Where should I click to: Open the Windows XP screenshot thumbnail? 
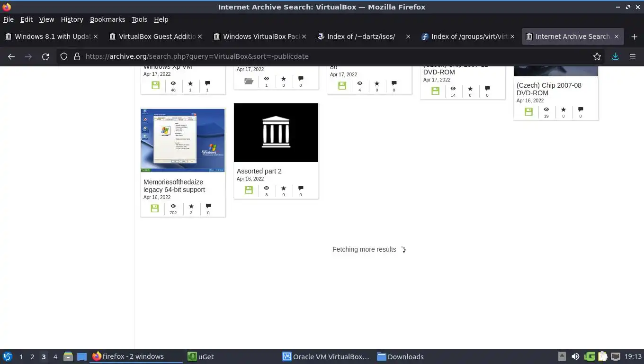[x=183, y=140]
